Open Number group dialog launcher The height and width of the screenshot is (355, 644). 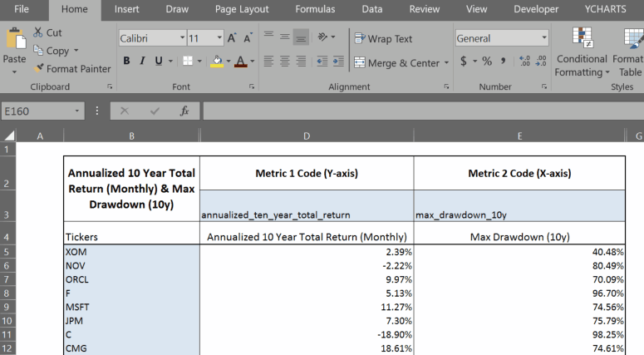[544, 86]
